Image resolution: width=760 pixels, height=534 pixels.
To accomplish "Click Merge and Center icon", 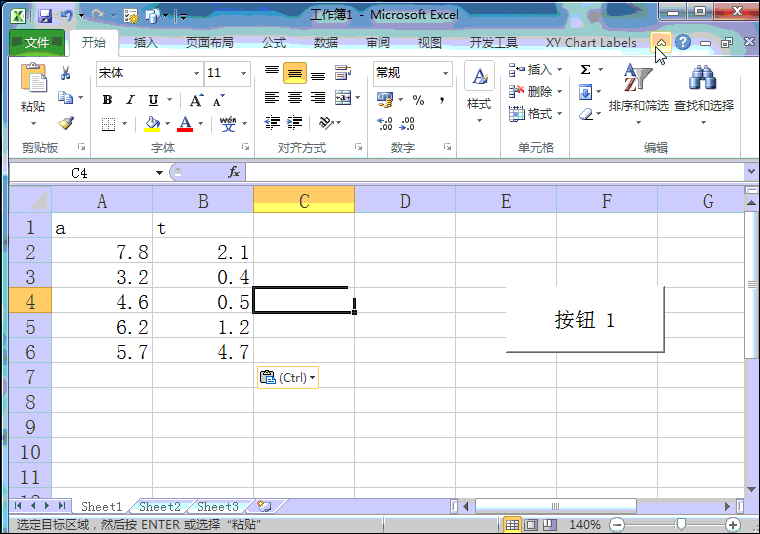I will click(343, 98).
